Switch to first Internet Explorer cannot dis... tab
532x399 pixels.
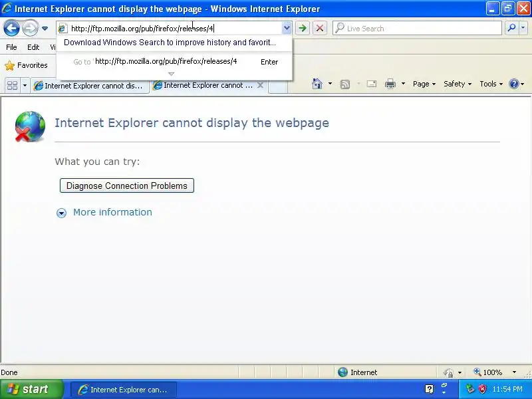[x=90, y=86]
